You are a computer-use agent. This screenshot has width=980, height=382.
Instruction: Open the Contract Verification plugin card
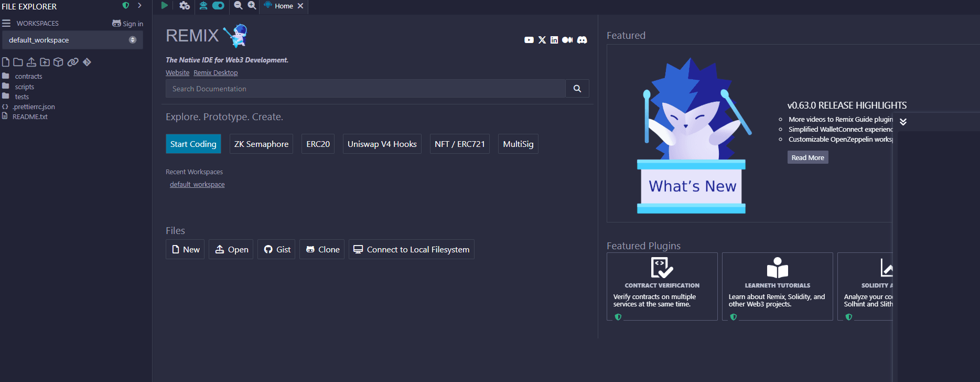point(662,286)
